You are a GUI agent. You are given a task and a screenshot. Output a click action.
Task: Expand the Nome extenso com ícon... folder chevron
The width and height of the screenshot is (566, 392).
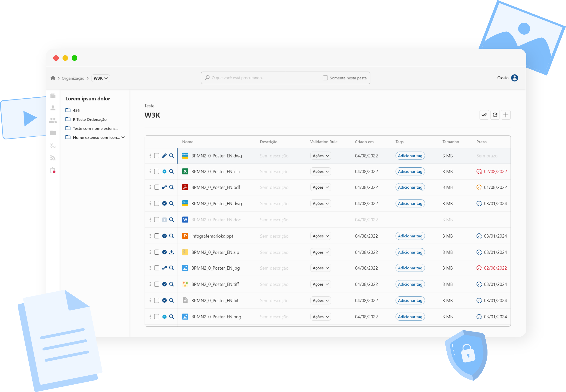123,137
